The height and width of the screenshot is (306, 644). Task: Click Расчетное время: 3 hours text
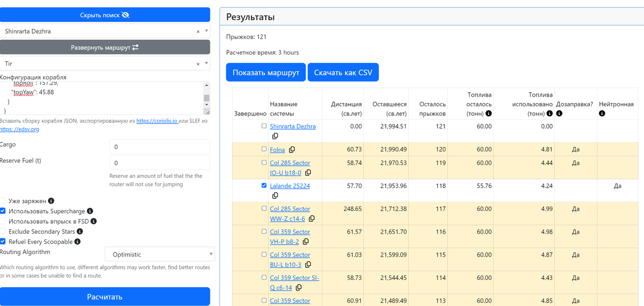262,53
